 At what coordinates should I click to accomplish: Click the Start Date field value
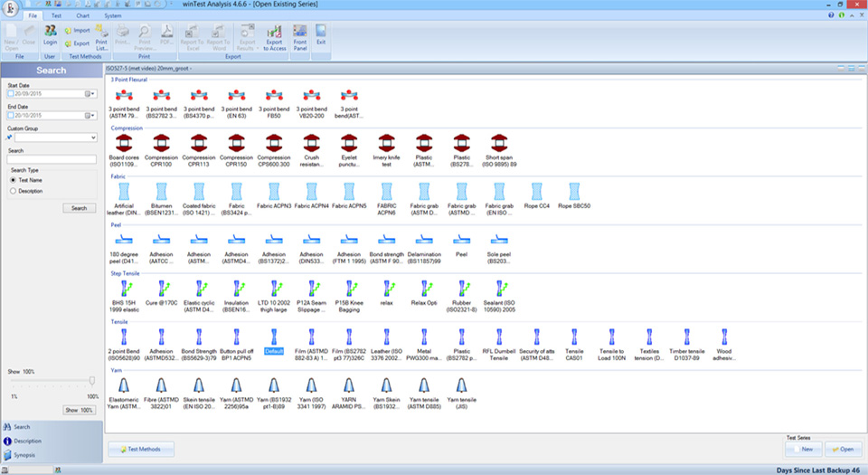(x=29, y=93)
